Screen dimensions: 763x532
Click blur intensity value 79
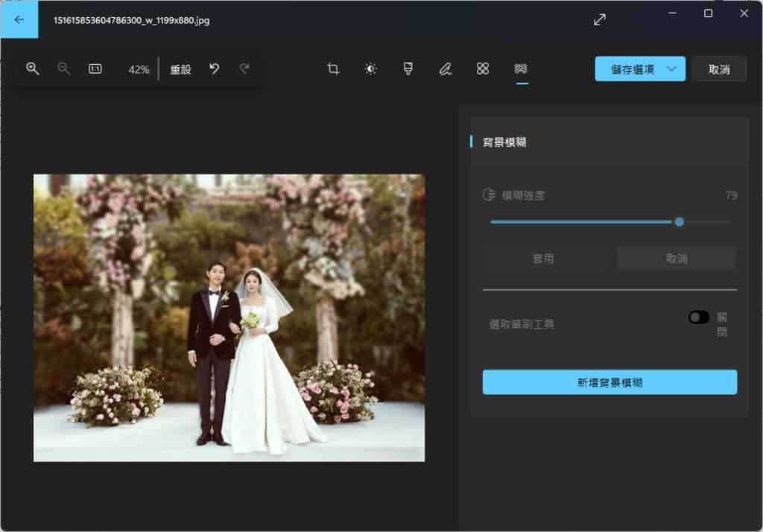pyautogui.click(x=731, y=196)
